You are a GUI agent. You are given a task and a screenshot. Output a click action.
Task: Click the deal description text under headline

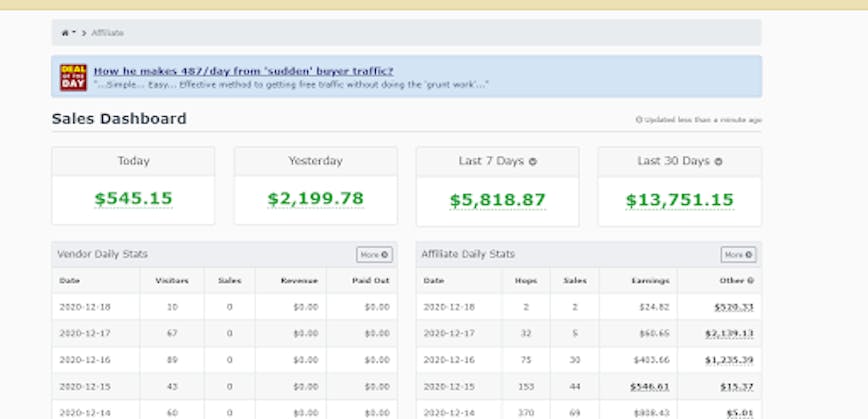point(291,85)
